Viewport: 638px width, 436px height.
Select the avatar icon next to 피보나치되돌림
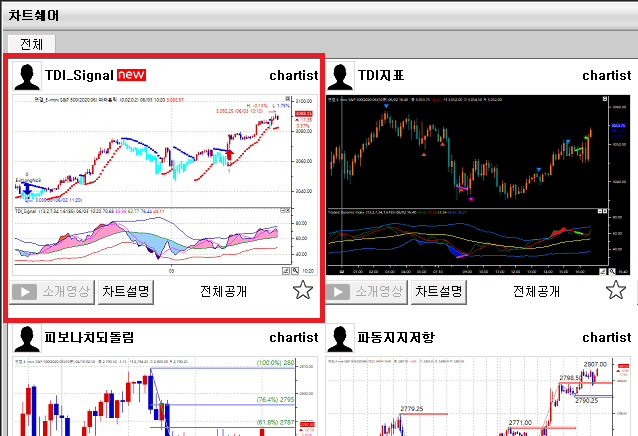click(x=28, y=337)
